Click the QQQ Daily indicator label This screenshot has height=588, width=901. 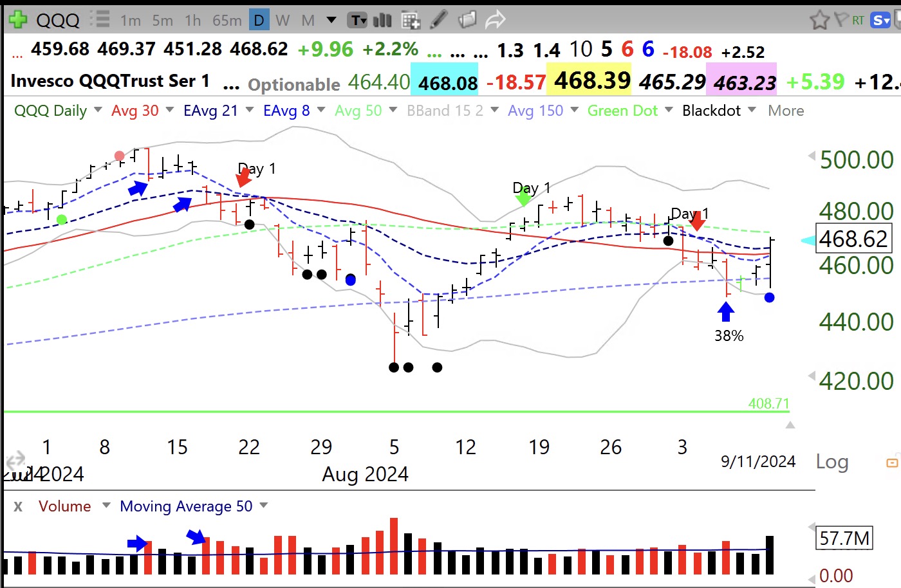51,111
